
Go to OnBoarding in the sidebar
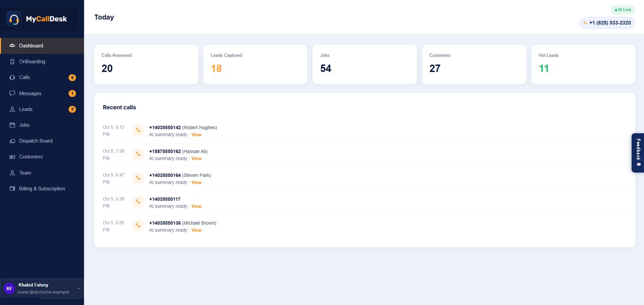[x=42, y=62]
